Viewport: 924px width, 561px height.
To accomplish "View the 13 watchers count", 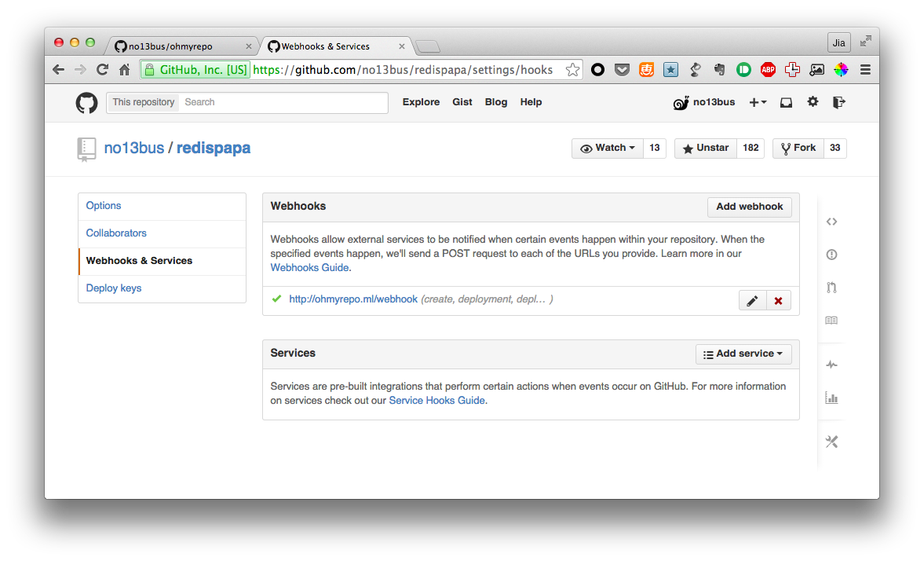I will [x=654, y=148].
